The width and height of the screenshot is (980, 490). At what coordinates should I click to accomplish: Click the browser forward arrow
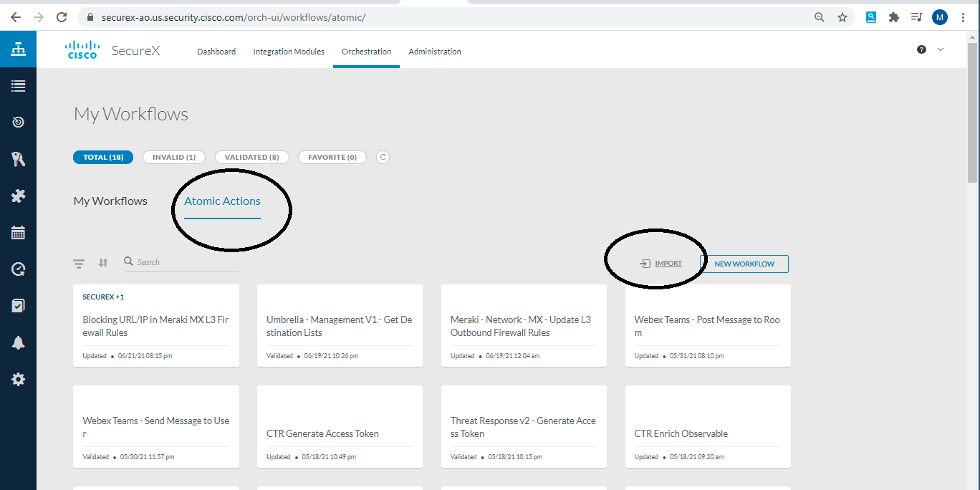[x=39, y=17]
